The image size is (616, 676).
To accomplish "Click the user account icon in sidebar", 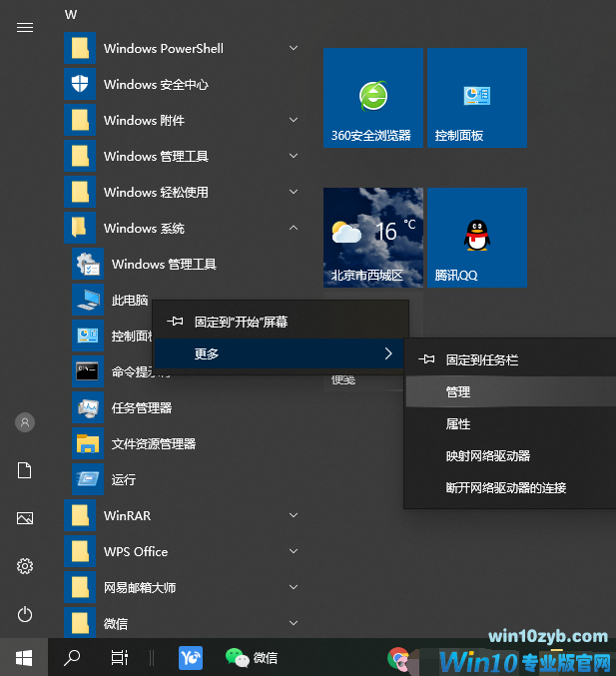I will pyautogui.click(x=25, y=422).
